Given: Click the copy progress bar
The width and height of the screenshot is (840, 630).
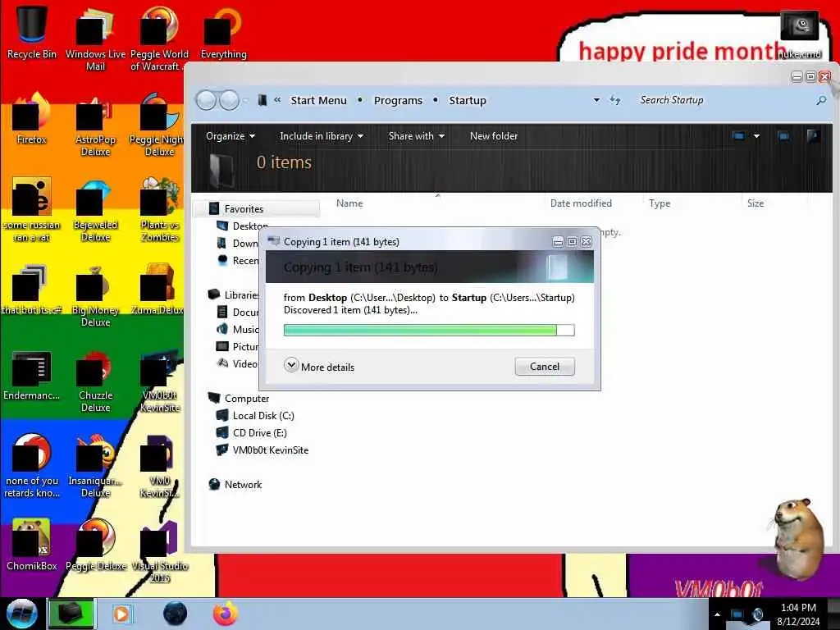Looking at the screenshot, I should click(429, 330).
